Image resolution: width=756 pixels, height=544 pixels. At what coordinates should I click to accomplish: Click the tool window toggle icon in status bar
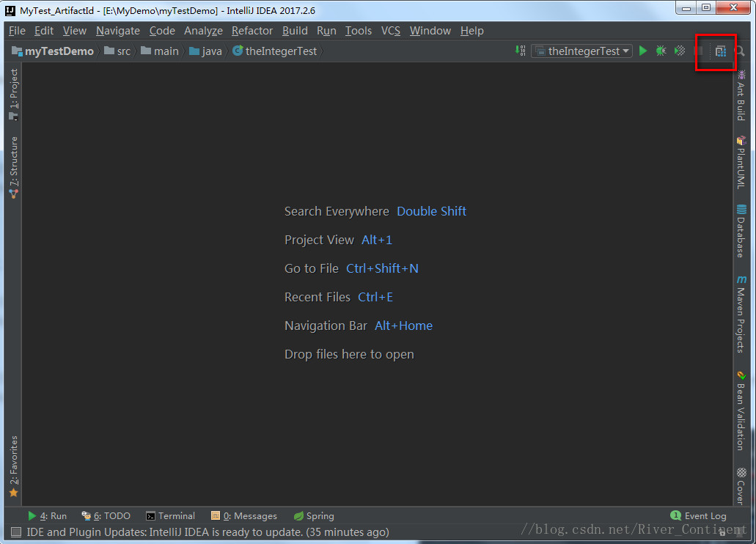pos(16,532)
